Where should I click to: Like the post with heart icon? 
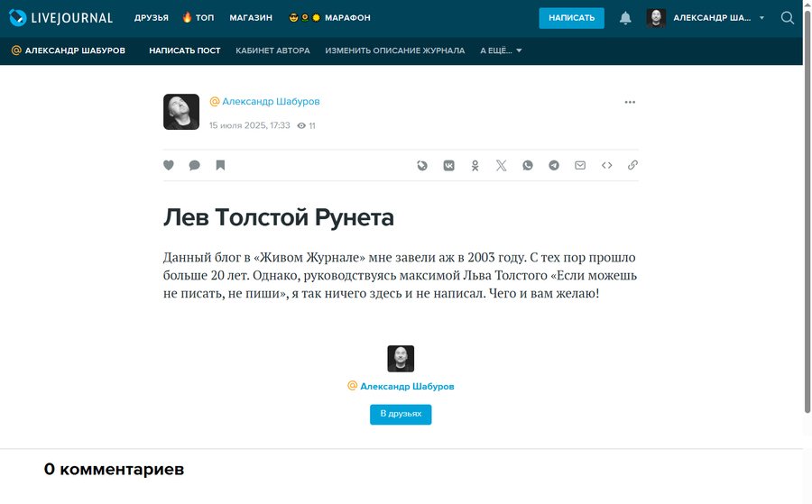tap(169, 165)
